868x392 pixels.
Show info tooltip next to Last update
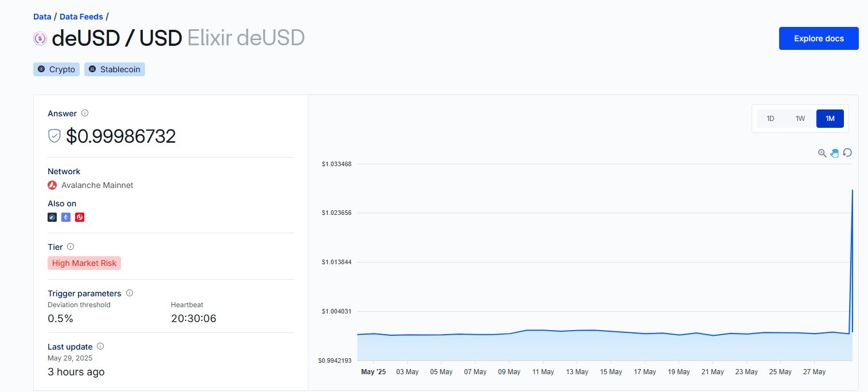point(100,346)
